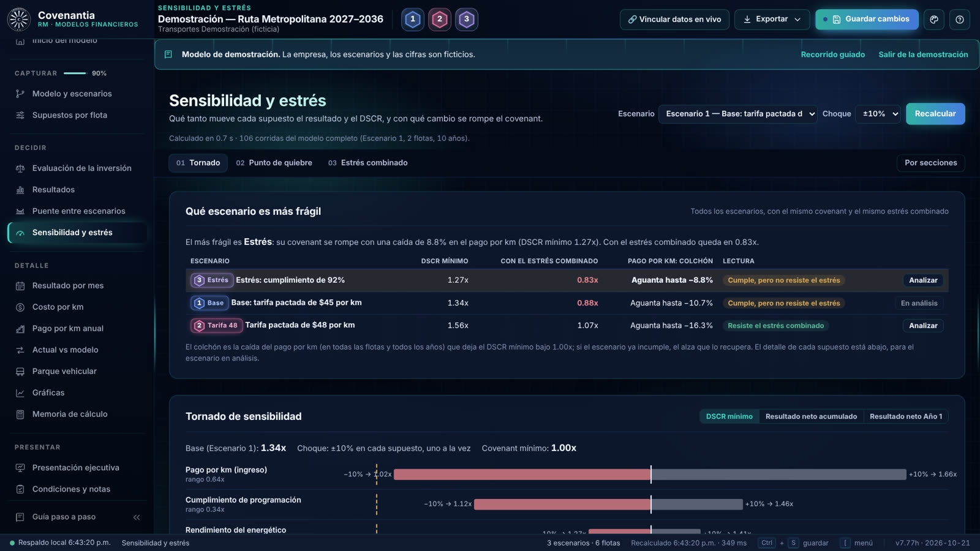
Task: Switch tornado metric to Resultado neto acumulado
Action: 811,416
